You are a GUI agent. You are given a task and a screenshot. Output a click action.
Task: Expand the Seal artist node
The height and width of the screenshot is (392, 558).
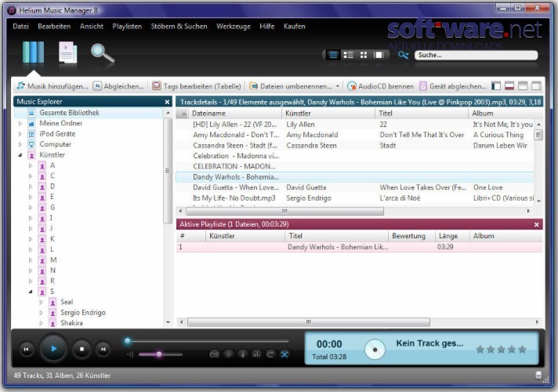tap(42, 303)
